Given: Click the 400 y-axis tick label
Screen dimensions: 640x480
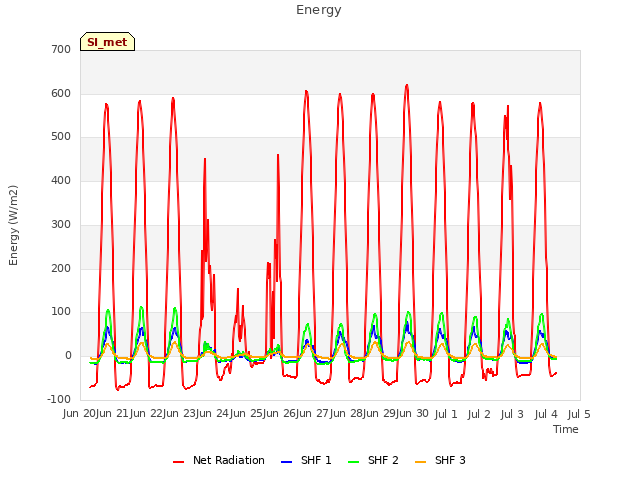Looking at the screenshot, I should 61,180.
